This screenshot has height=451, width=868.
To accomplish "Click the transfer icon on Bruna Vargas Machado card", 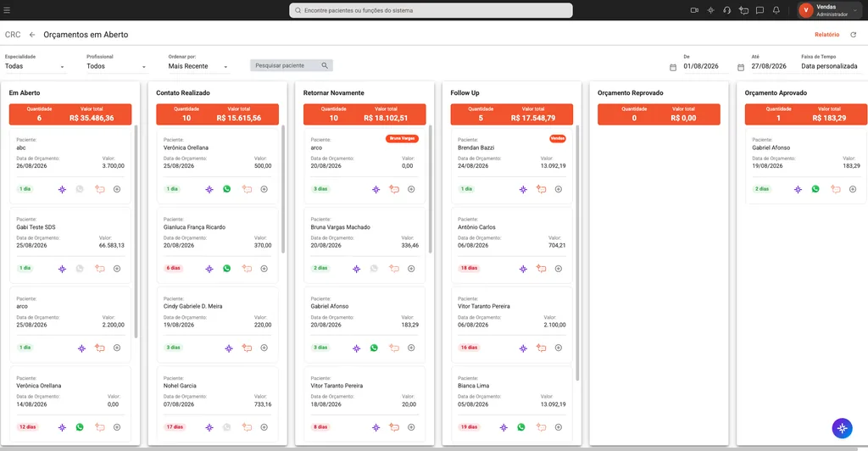I will pyautogui.click(x=394, y=269).
